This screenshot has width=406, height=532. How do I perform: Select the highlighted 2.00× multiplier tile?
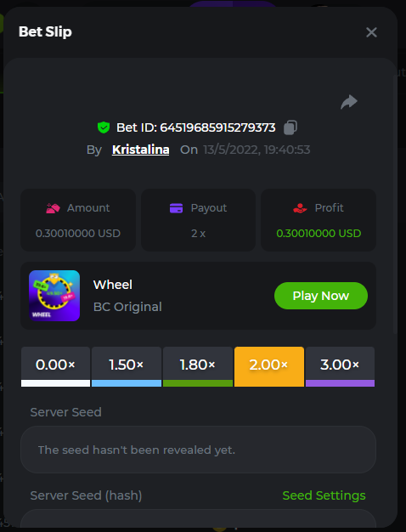pos(269,366)
